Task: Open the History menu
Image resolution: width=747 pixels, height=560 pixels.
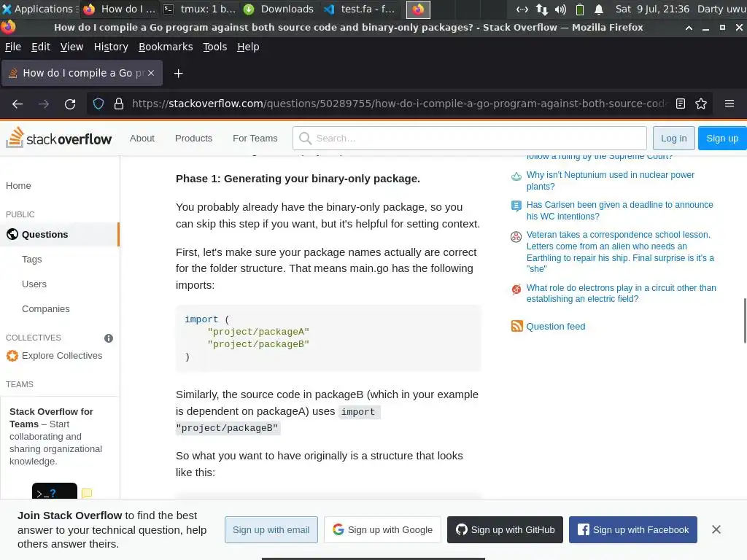Action: 111,47
